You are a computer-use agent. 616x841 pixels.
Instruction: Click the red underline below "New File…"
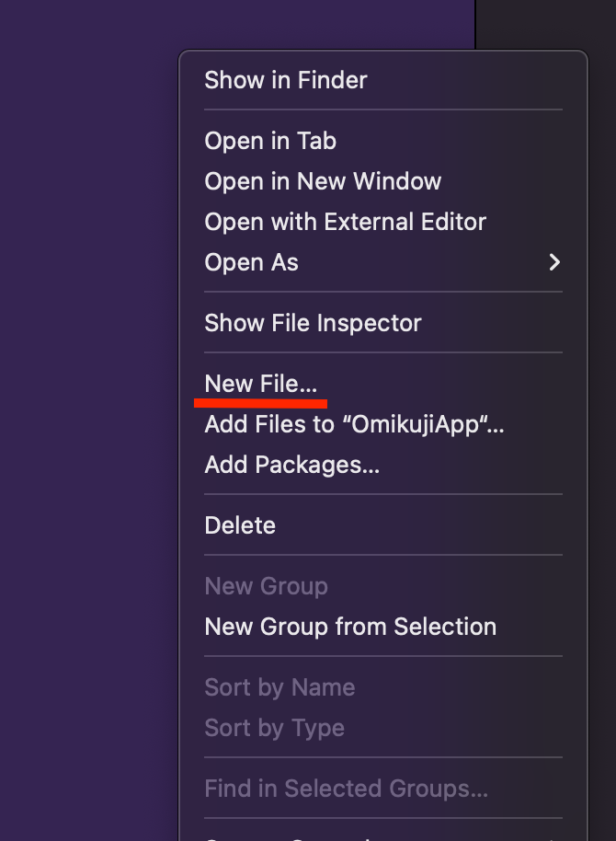(x=260, y=401)
